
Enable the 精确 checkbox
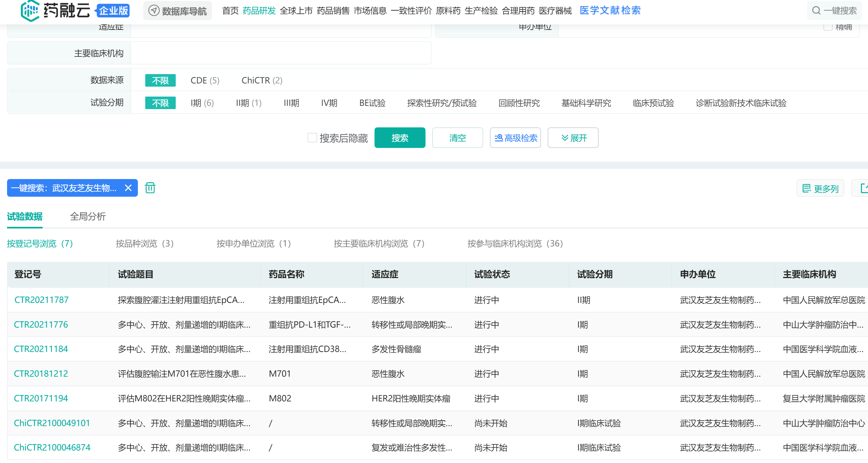(x=828, y=27)
